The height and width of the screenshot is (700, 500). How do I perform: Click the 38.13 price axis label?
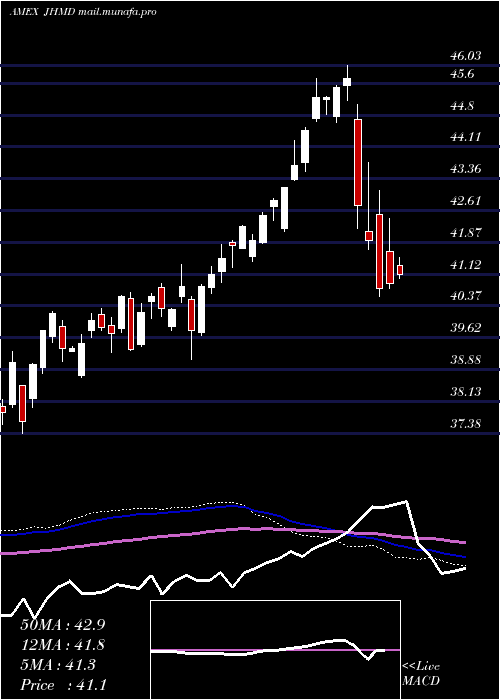tap(466, 392)
